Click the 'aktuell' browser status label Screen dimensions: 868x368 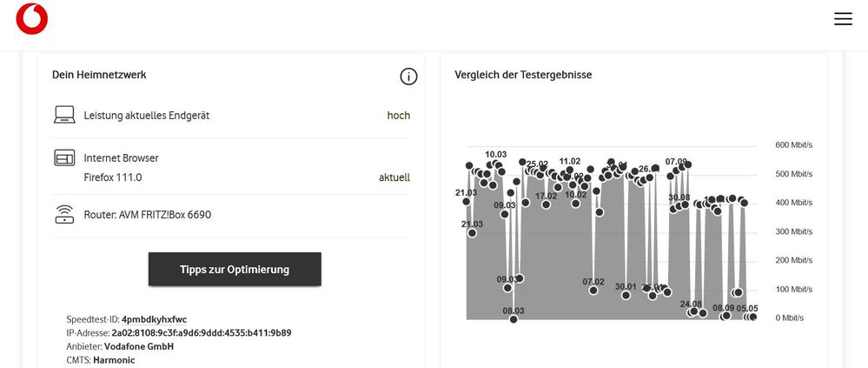coord(394,177)
